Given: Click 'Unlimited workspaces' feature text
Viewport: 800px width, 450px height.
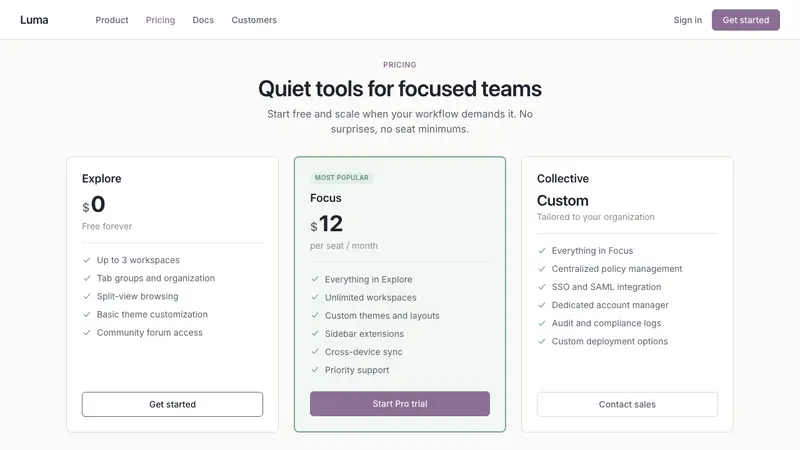Looking at the screenshot, I should pyautogui.click(x=370, y=297).
